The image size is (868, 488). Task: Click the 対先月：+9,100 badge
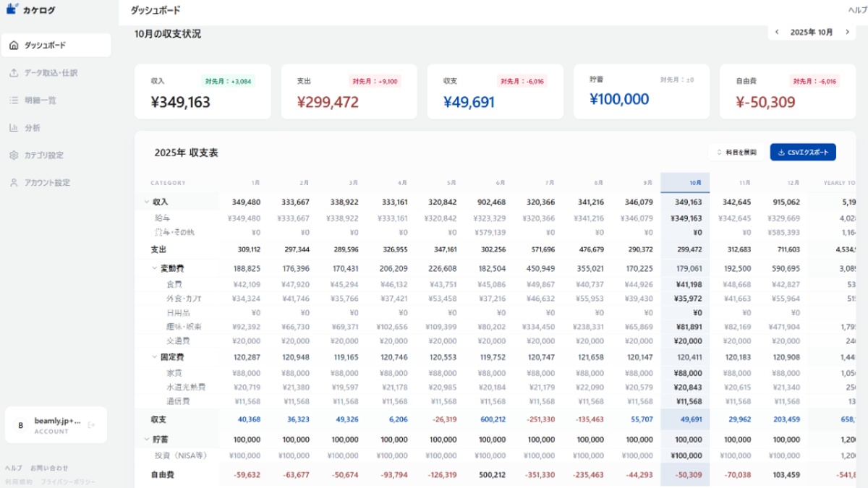click(375, 81)
